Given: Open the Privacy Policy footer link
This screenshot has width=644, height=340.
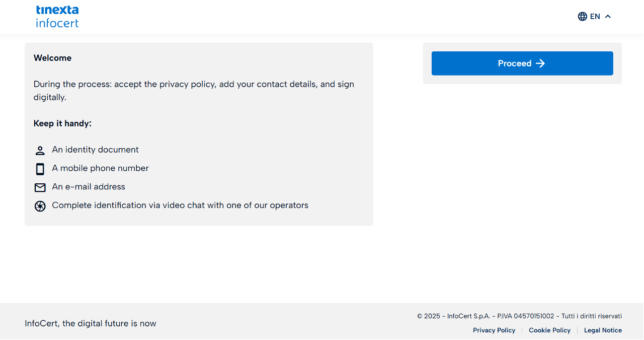Looking at the screenshot, I should point(494,330).
